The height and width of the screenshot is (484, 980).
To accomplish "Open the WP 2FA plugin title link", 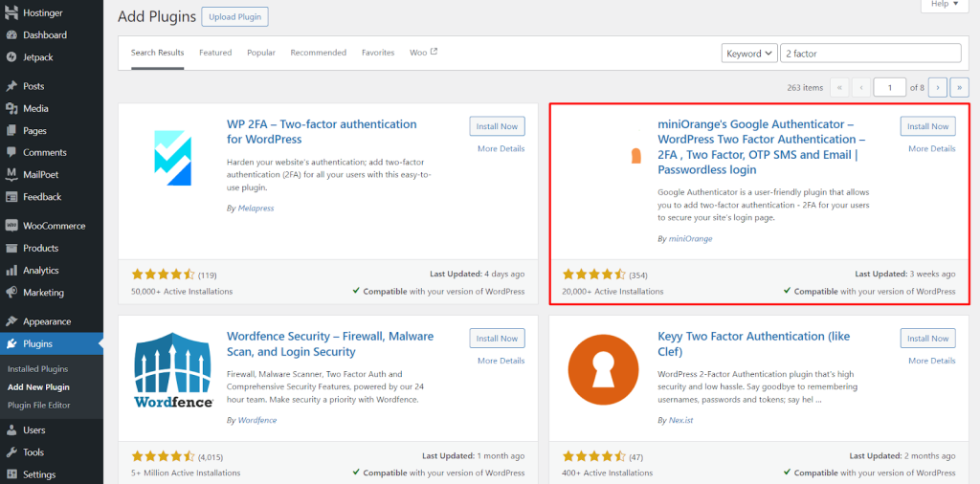I will [322, 132].
